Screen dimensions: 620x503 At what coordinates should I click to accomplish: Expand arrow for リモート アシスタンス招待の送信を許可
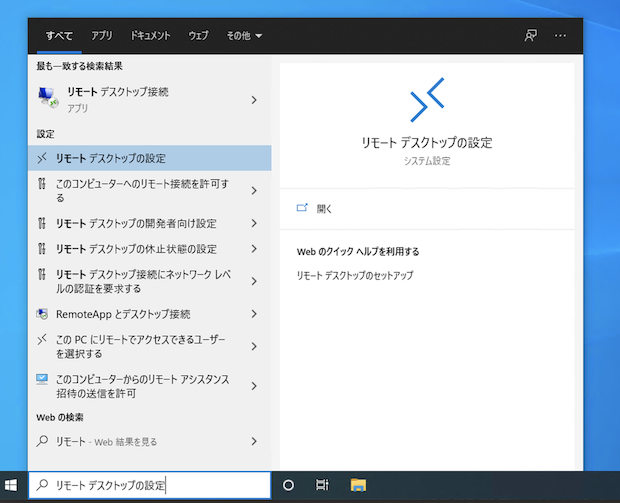click(x=254, y=386)
